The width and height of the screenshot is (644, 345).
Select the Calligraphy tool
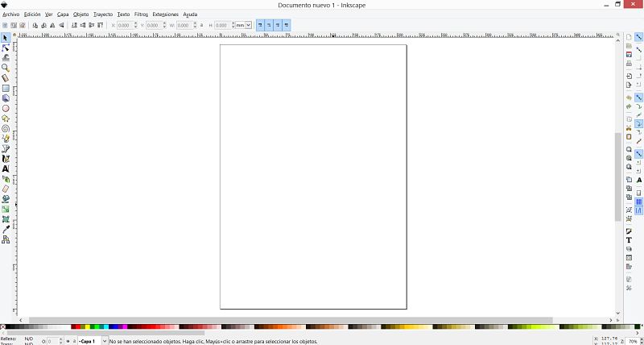[x=6, y=159]
